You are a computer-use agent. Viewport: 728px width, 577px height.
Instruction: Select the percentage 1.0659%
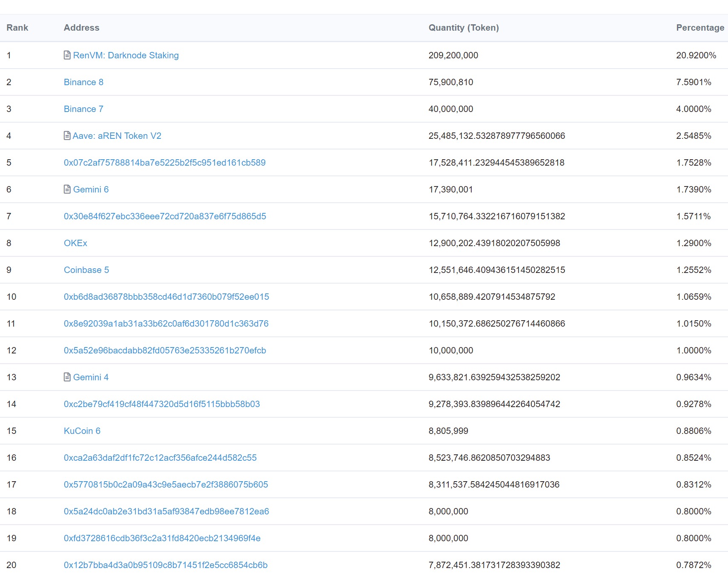pyautogui.click(x=694, y=297)
